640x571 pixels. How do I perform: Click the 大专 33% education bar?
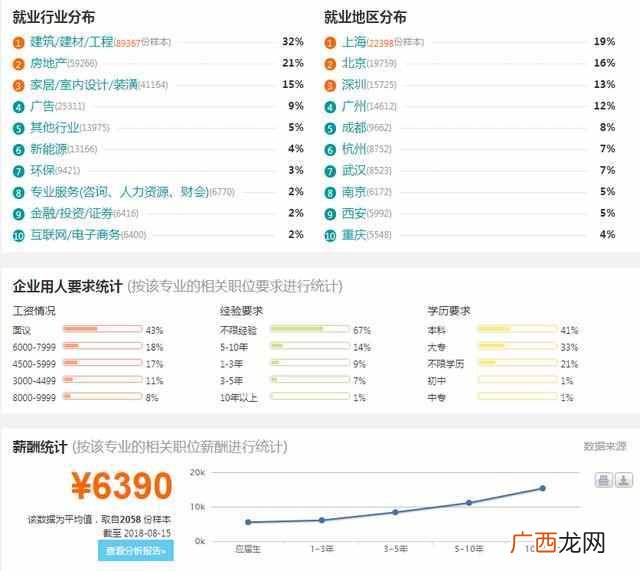pos(518,346)
